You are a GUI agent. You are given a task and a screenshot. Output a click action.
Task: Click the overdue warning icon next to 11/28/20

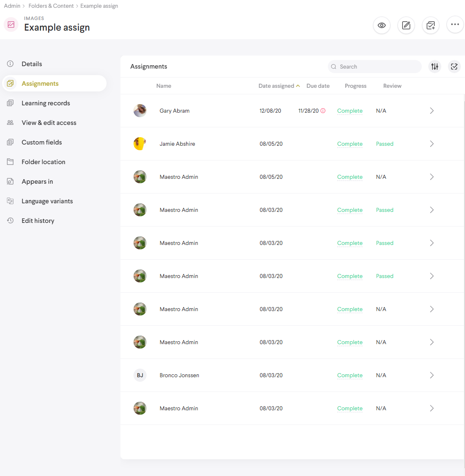[x=323, y=111]
